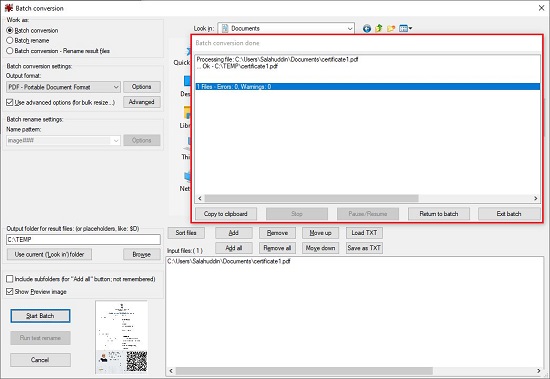Go up one folder level icon
This screenshot has width=550, height=379.
[379, 28]
